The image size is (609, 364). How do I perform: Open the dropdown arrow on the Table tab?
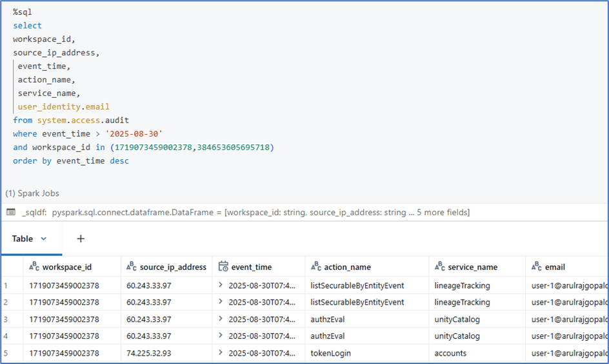point(44,238)
